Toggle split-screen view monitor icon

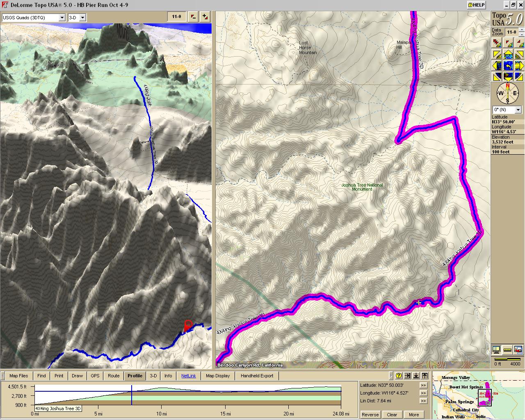point(497,350)
